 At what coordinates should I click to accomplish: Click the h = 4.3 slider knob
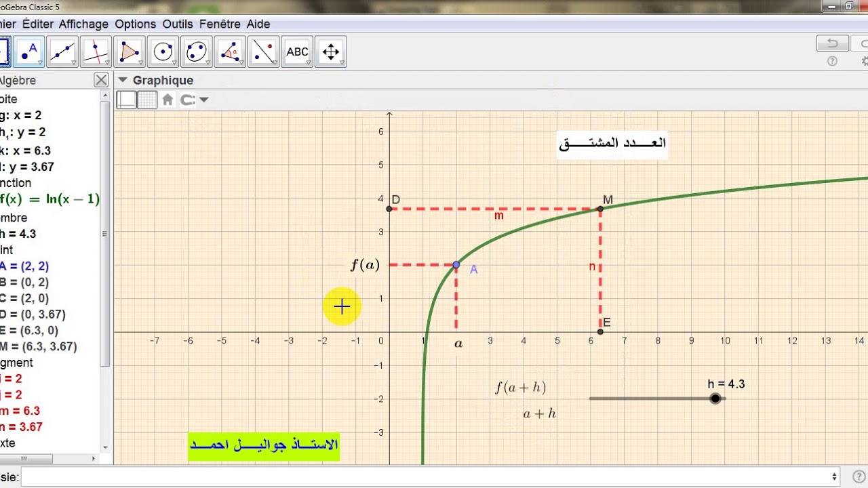(x=715, y=399)
